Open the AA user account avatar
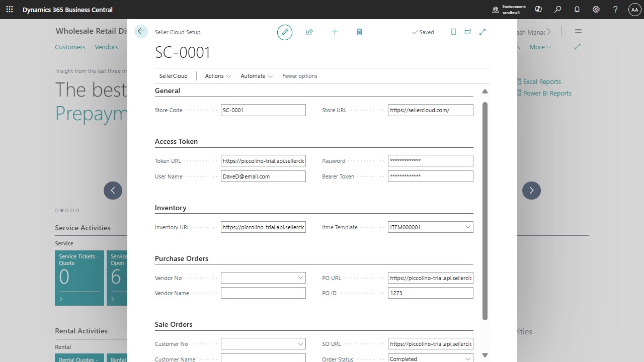The image size is (644, 362). pos(634,10)
